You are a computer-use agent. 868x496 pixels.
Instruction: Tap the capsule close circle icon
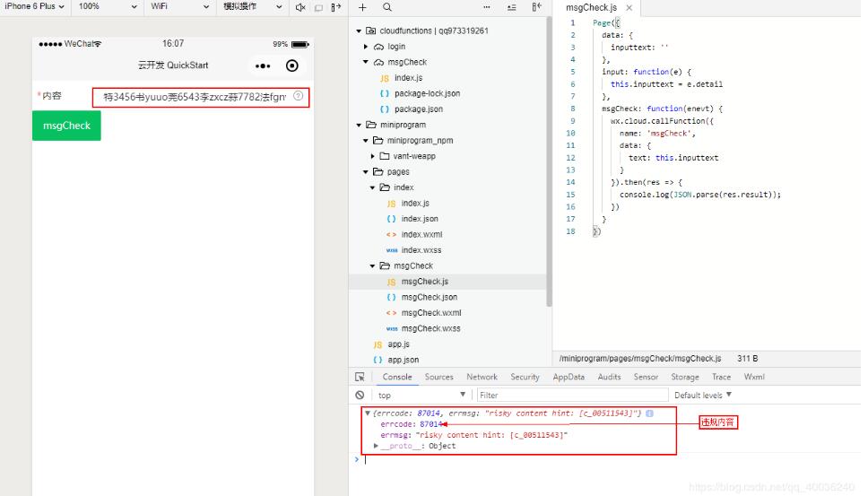(x=291, y=65)
